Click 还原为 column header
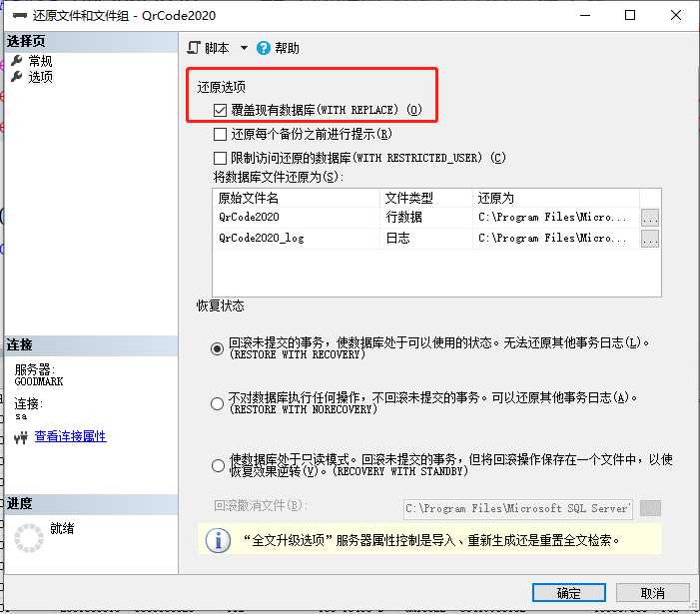 556,198
